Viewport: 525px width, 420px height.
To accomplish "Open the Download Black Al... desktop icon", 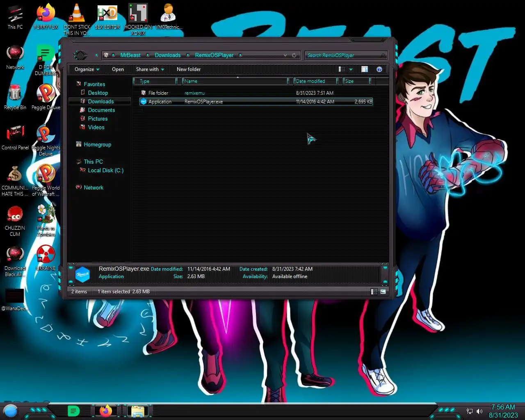I will tap(15, 261).
